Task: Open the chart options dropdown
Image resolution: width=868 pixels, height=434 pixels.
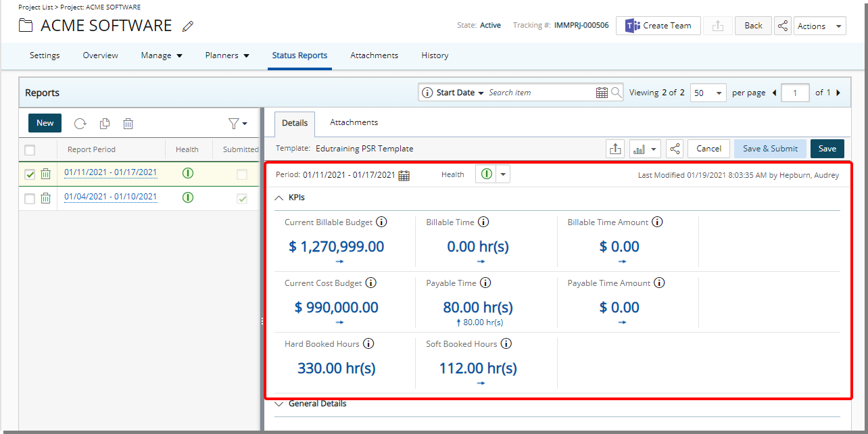Action: point(645,149)
